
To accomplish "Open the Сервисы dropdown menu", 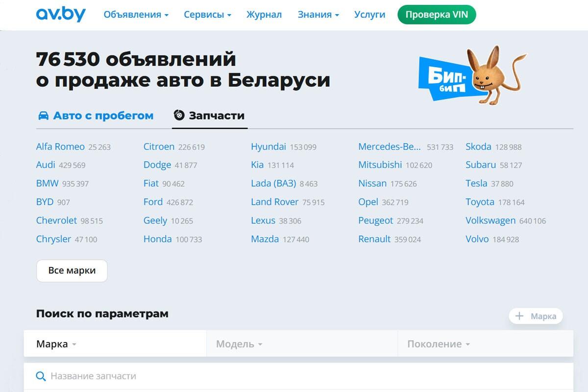I will (207, 15).
